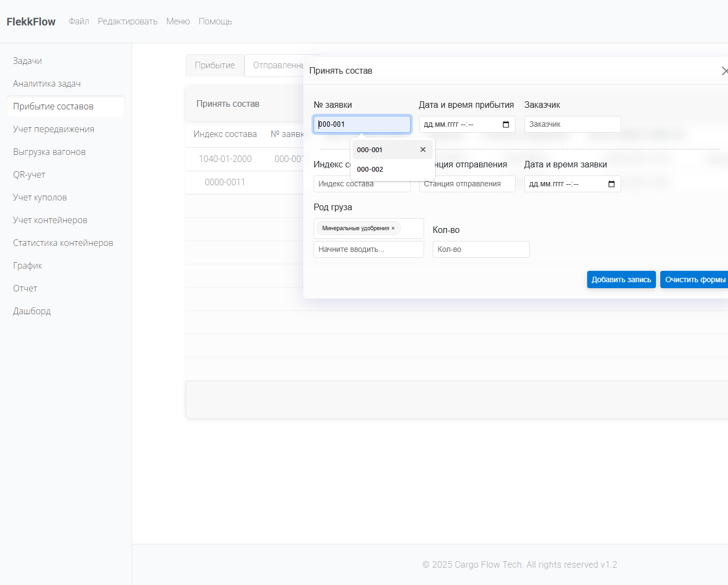Open the Файл menu
728x585 pixels.
[79, 21]
